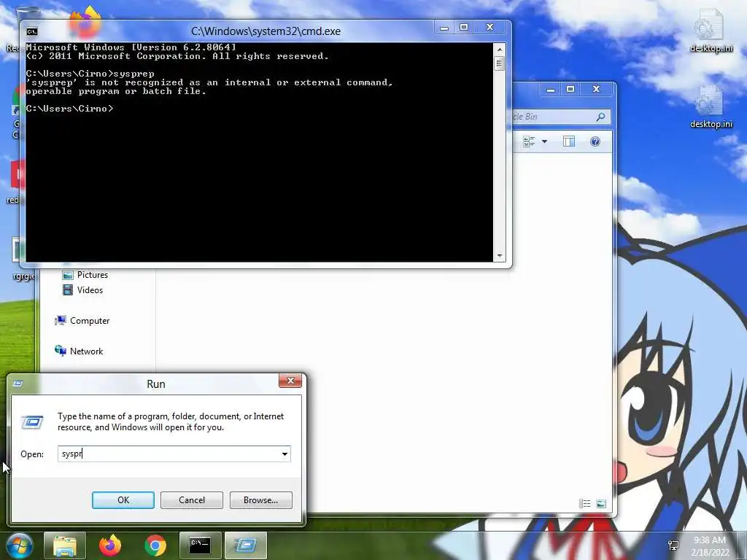Maximize the cmd.exe window
This screenshot has height=560, width=747.
464,28
